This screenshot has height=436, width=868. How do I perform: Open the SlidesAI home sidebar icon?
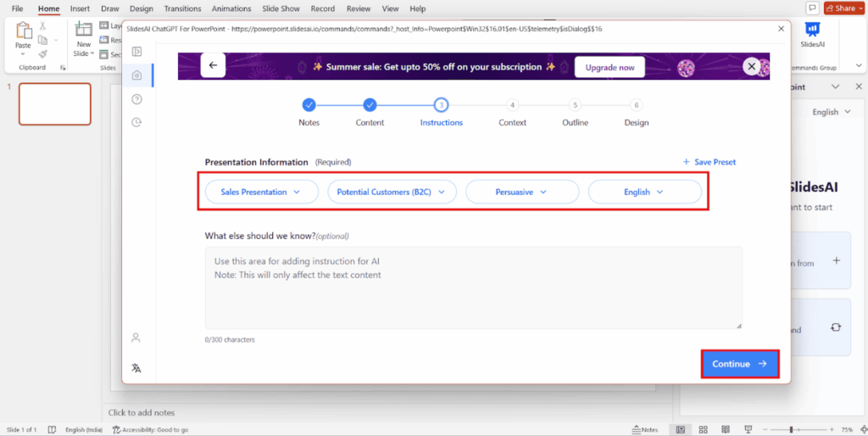(136, 75)
